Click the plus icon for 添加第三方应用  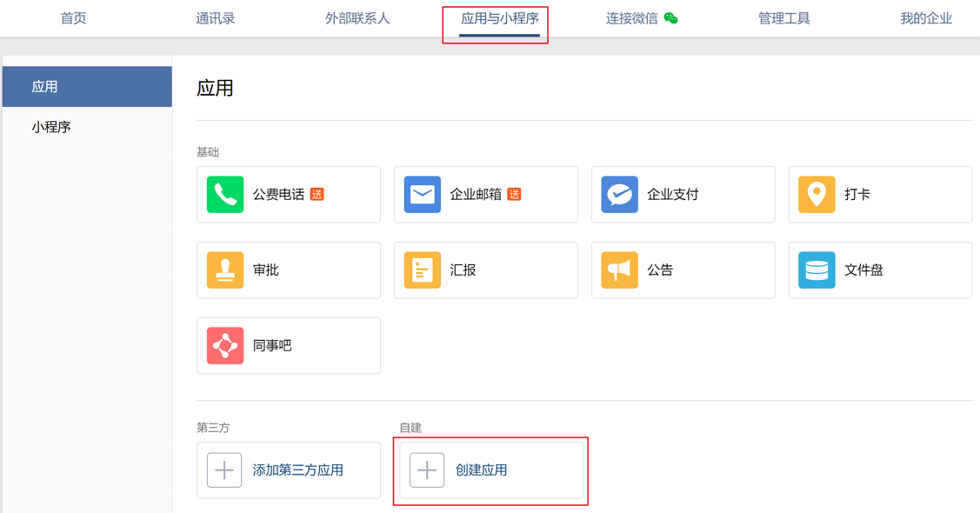(224, 470)
